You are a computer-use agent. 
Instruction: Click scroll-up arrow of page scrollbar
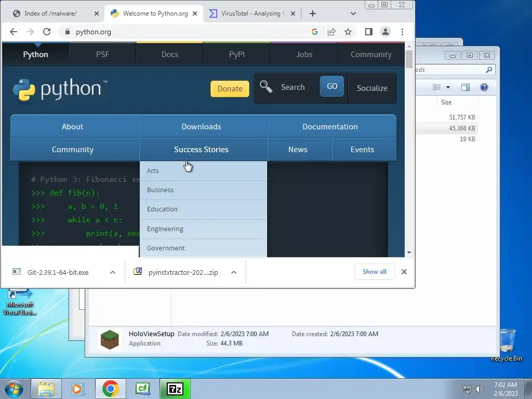[409, 46]
